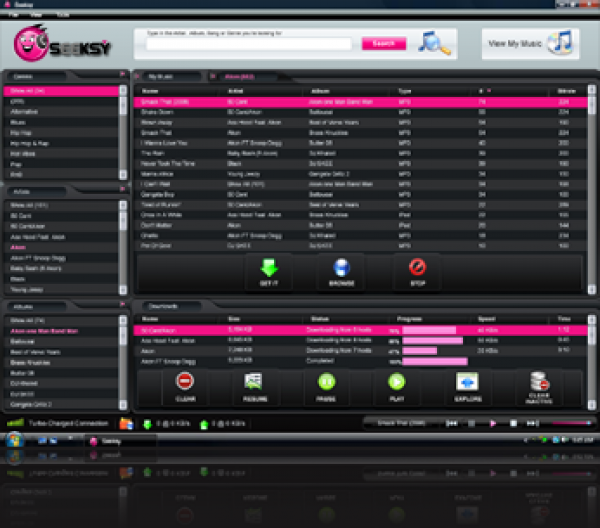This screenshot has height=528, width=600.
Task: Select Young Jeezy in the Artists list
Action: (x=61, y=290)
